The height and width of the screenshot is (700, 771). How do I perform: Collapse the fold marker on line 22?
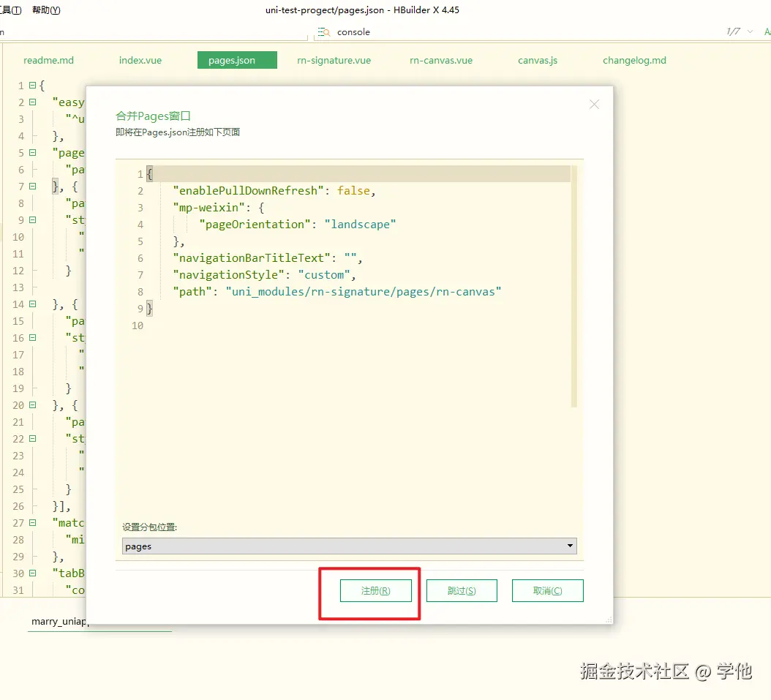coord(32,438)
